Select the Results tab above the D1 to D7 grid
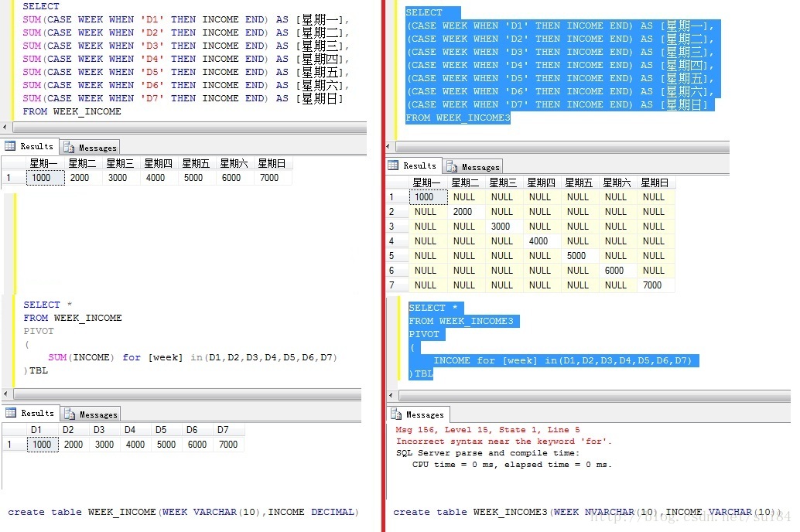Image resolution: width=800 pixels, height=532 pixels. tap(31, 413)
